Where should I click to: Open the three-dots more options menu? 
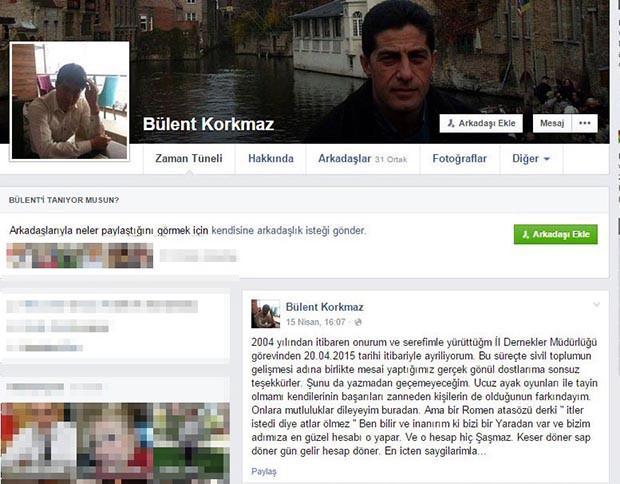tap(585, 123)
